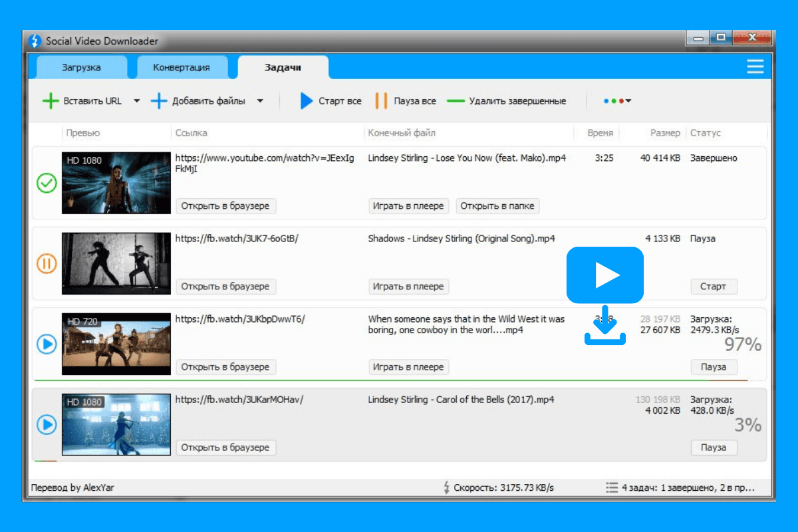Expand the colored dots dropdown arrow
Image resolution: width=798 pixels, height=532 pixels.
(628, 101)
